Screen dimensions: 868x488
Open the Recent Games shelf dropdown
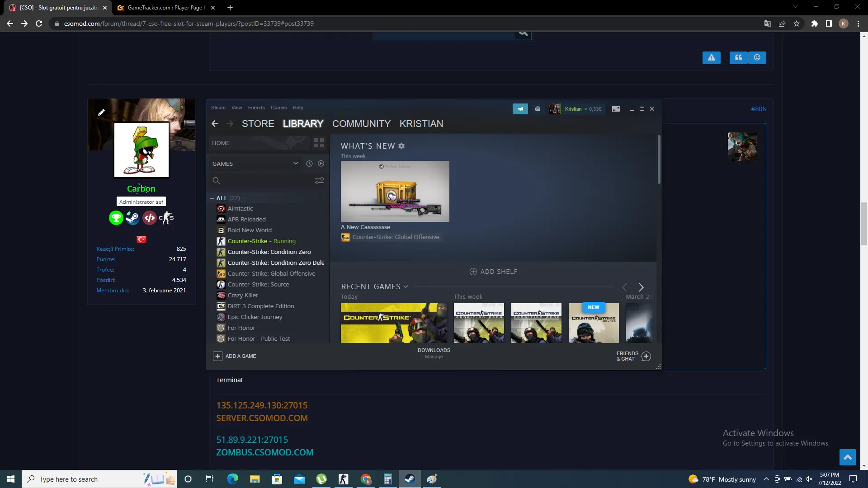point(406,287)
